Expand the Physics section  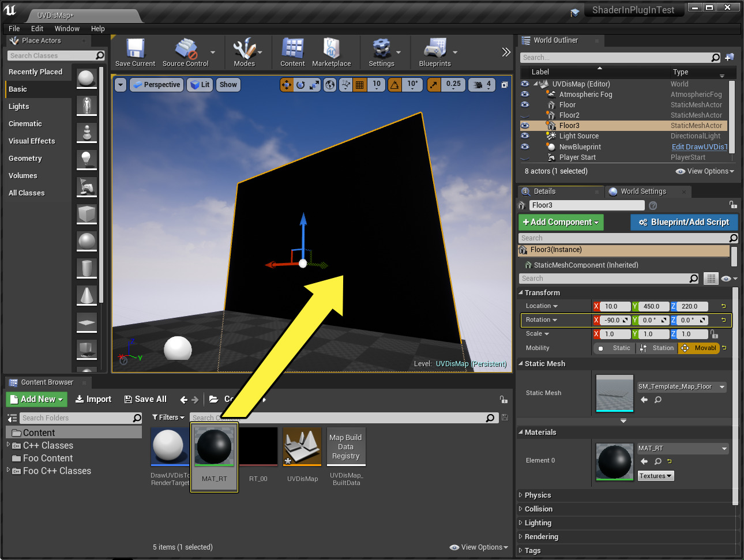pos(538,495)
